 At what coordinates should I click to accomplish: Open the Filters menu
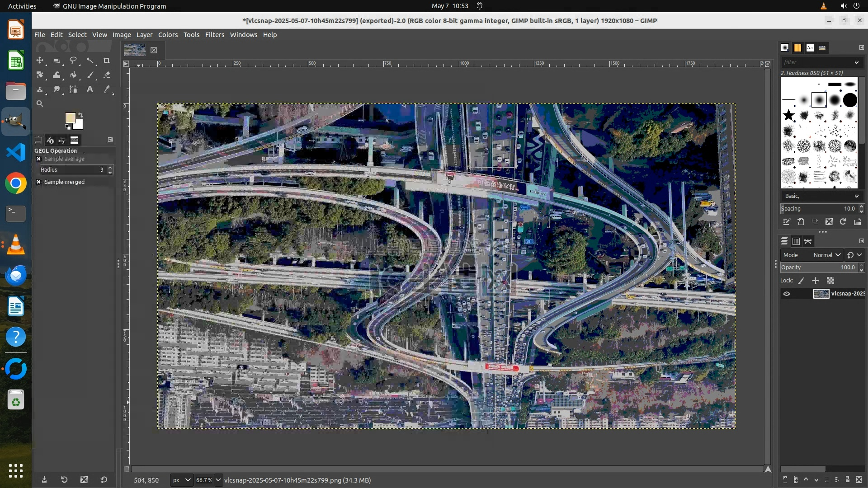coord(214,35)
